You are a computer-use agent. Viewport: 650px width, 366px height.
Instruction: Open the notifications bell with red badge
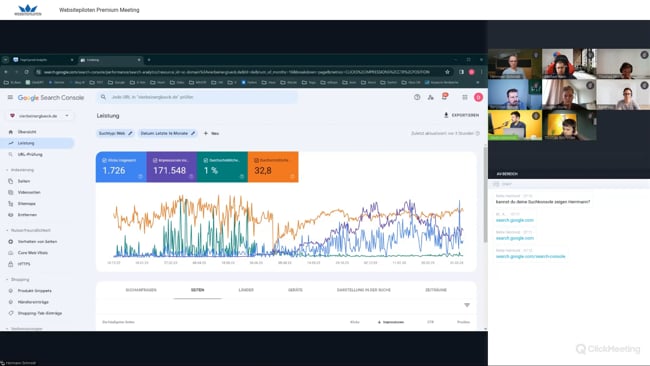pos(445,97)
